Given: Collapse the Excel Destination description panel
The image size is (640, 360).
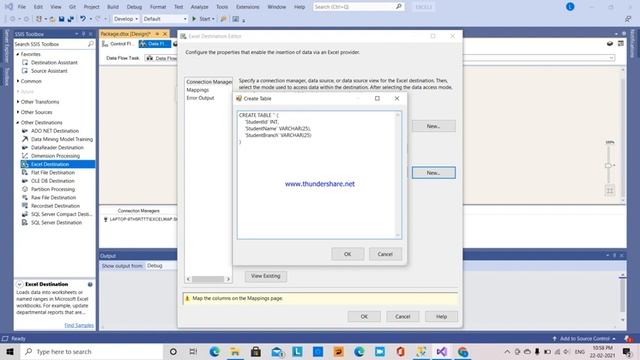Looking at the screenshot, I should tap(20, 284).
